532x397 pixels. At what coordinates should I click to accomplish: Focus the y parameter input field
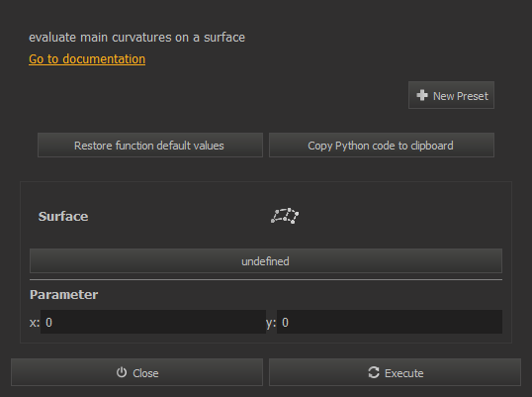pos(390,322)
